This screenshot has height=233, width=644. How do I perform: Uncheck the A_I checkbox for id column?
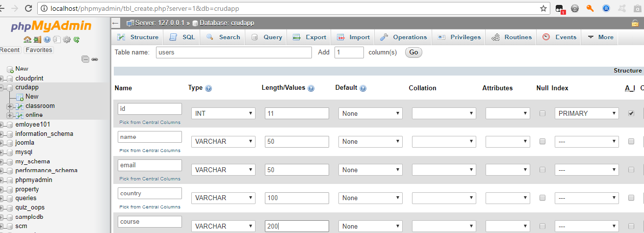[631, 113]
